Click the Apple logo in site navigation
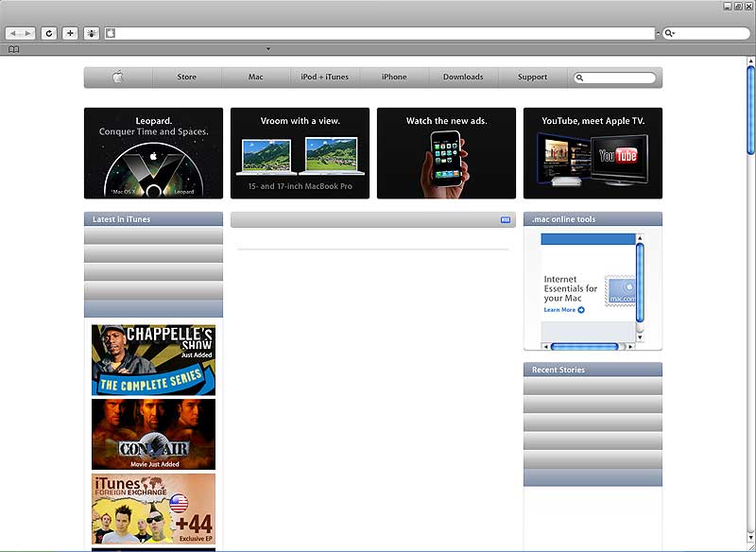This screenshot has height=552, width=756. point(118,78)
